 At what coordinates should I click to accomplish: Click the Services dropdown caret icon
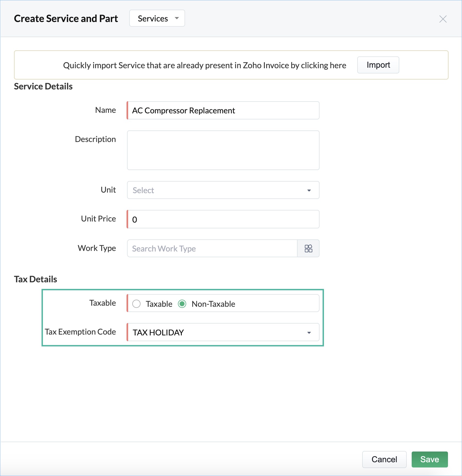[x=177, y=18]
